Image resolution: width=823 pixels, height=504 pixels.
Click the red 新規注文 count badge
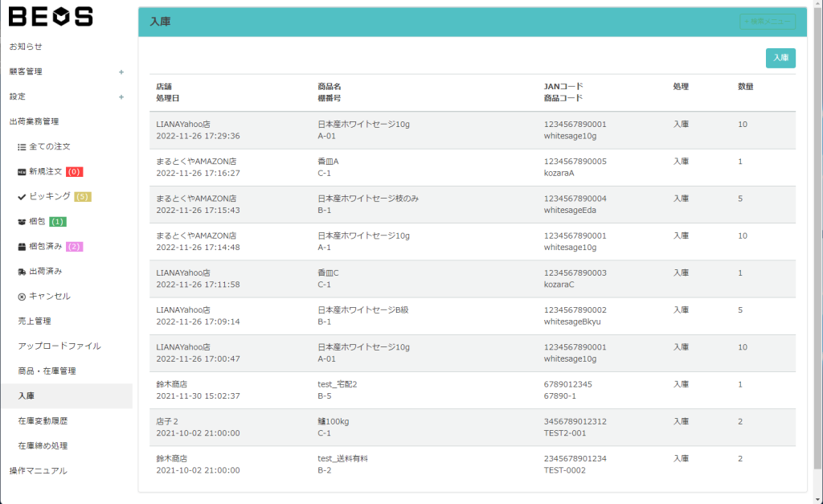click(x=74, y=172)
